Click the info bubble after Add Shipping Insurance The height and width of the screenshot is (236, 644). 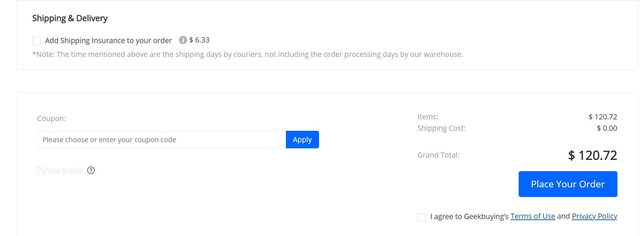[x=183, y=40]
